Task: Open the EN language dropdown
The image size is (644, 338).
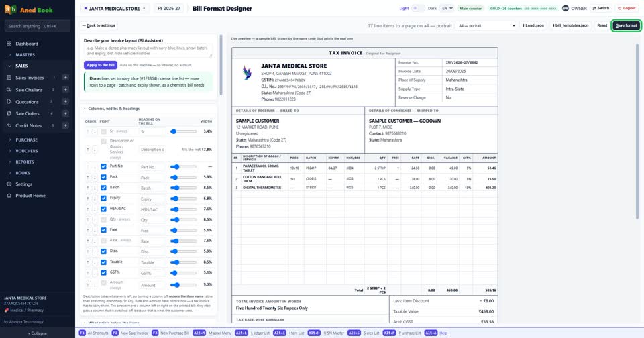Action: (x=447, y=8)
